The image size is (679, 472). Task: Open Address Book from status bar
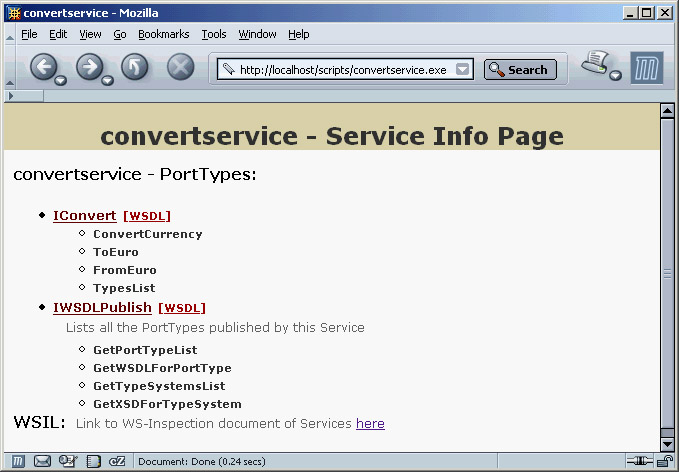coord(93,461)
